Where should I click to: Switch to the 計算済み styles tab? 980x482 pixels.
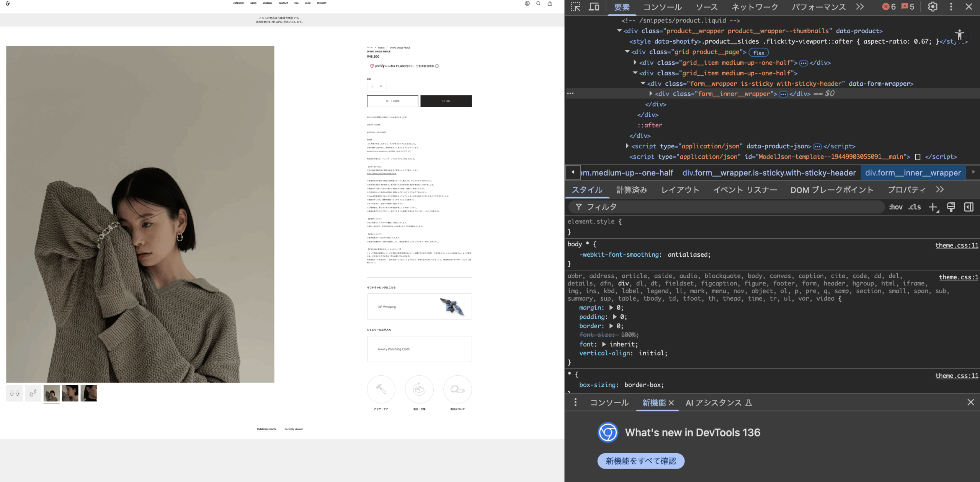point(632,190)
